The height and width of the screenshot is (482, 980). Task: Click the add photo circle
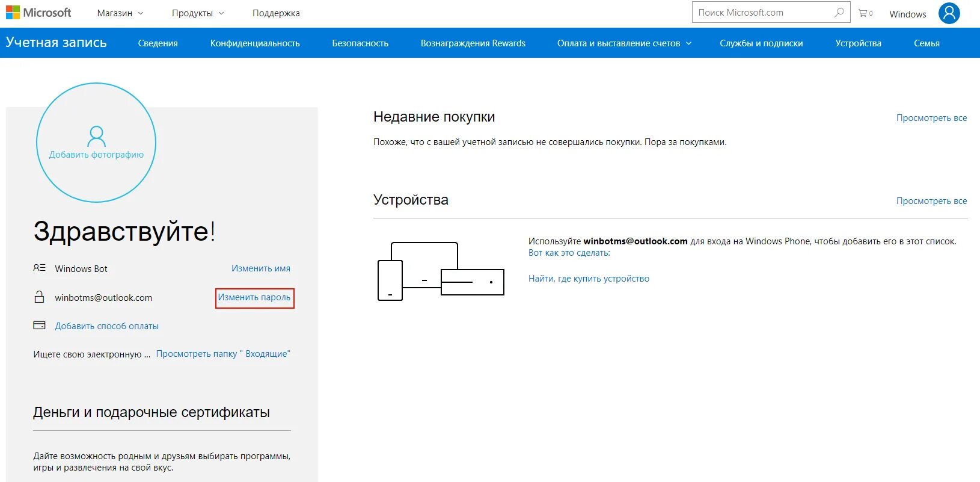click(96, 143)
